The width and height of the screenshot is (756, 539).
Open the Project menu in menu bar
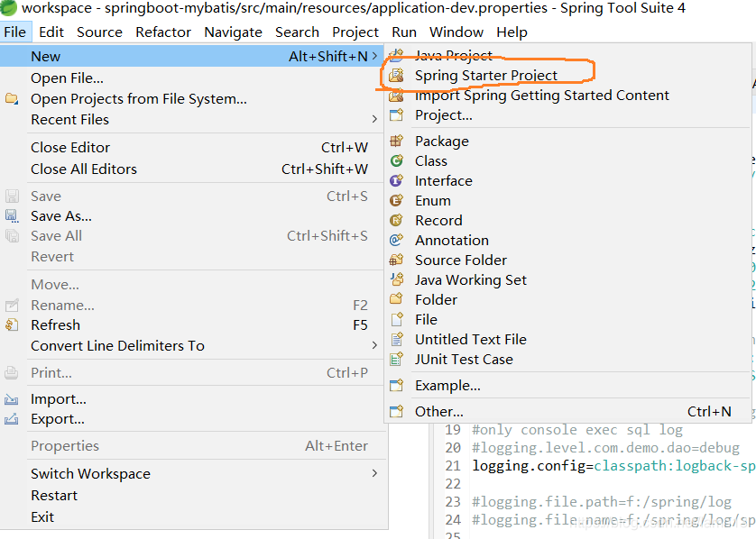(x=355, y=32)
